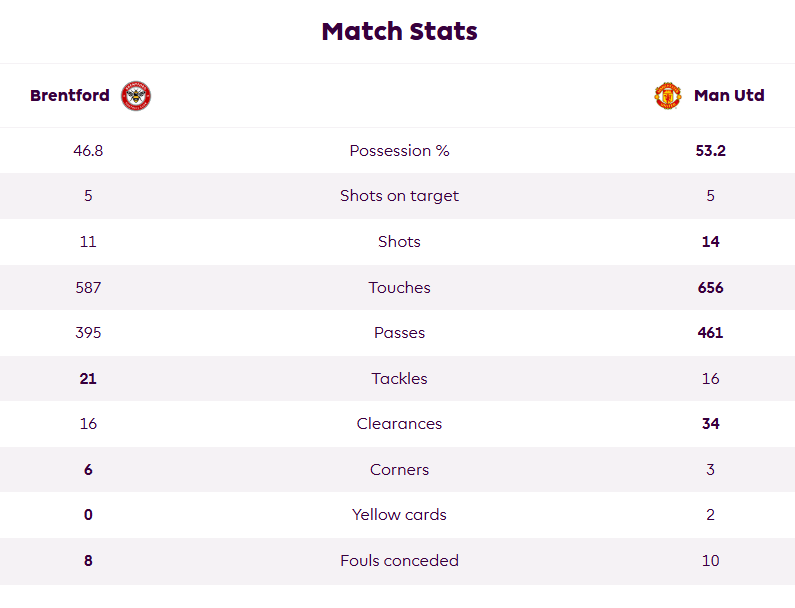Viewport: 795px width, 608px height.
Task: Click Man Utd touches value 656
Action: tap(710, 288)
